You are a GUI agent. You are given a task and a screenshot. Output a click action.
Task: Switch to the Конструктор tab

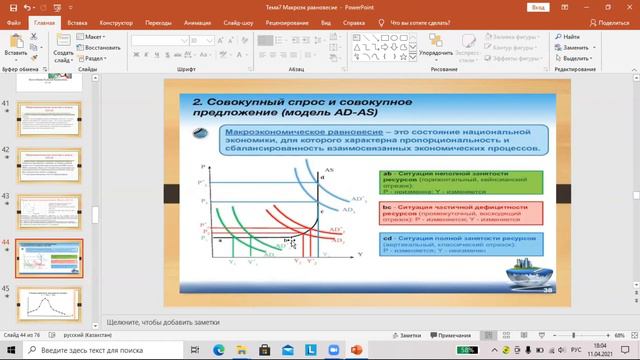(x=116, y=23)
